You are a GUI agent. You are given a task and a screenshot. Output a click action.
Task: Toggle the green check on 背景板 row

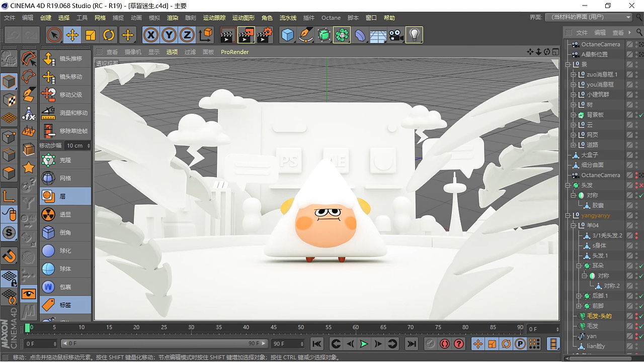641,115
